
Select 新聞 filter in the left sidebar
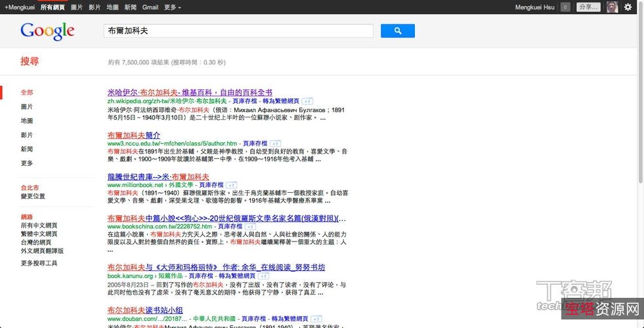click(x=27, y=149)
